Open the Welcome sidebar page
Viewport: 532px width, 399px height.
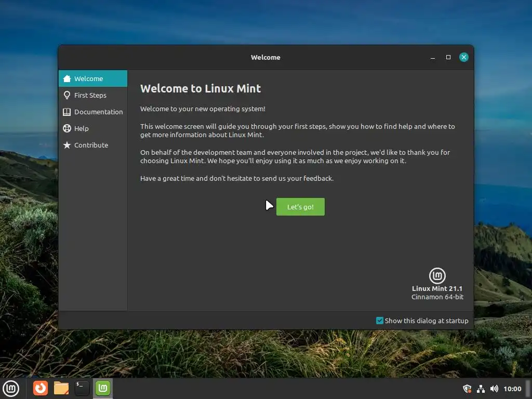(92, 78)
